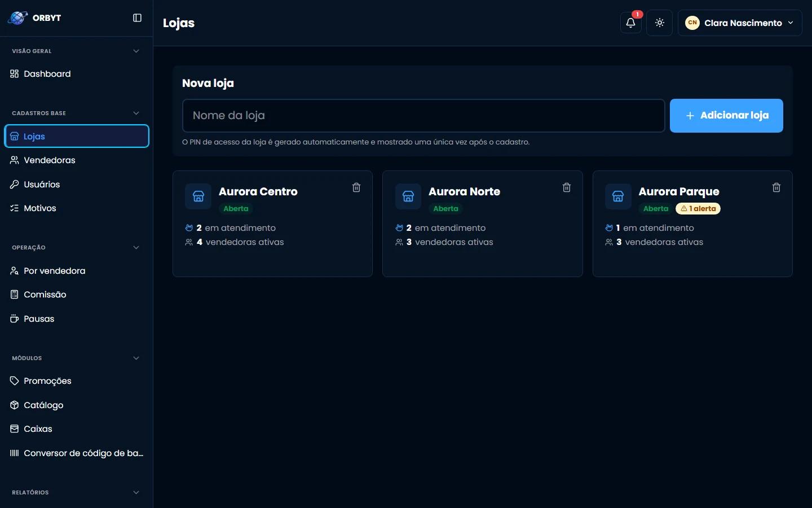Click Aurora Centro store icon
812x508 pixels.
198,196
